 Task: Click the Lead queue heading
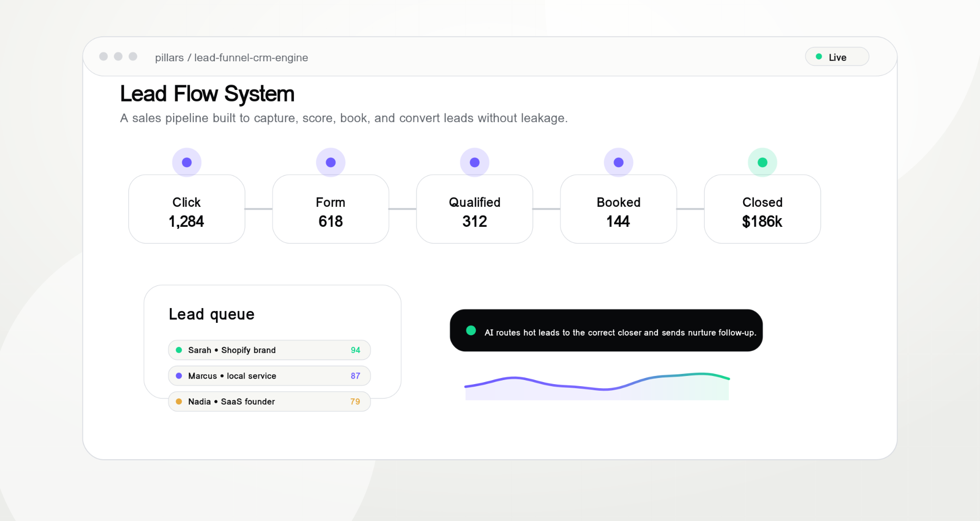click(x=211, y=314)
